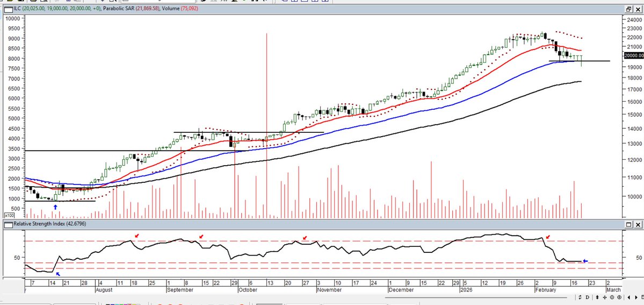Viewport: 644px width, 305px height.
Task: Click the 20000.00 current price tag
Action: click(x=633, y=55)
